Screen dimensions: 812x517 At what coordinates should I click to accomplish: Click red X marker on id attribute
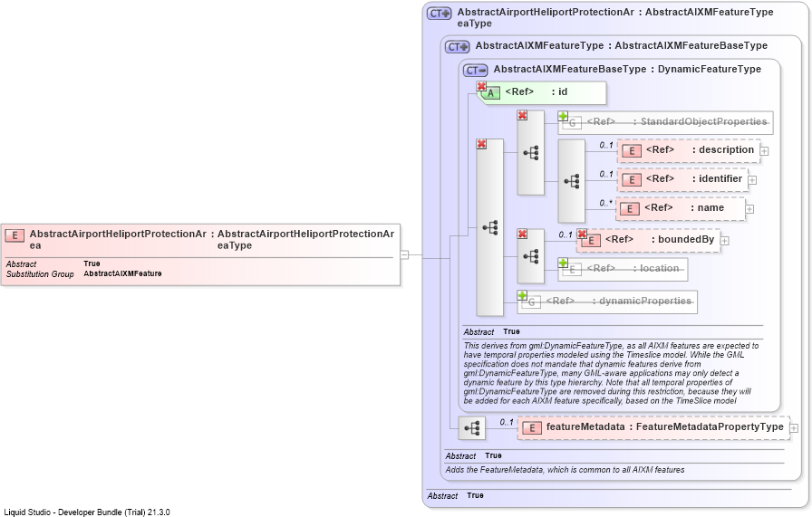click(x=481, y=86)
